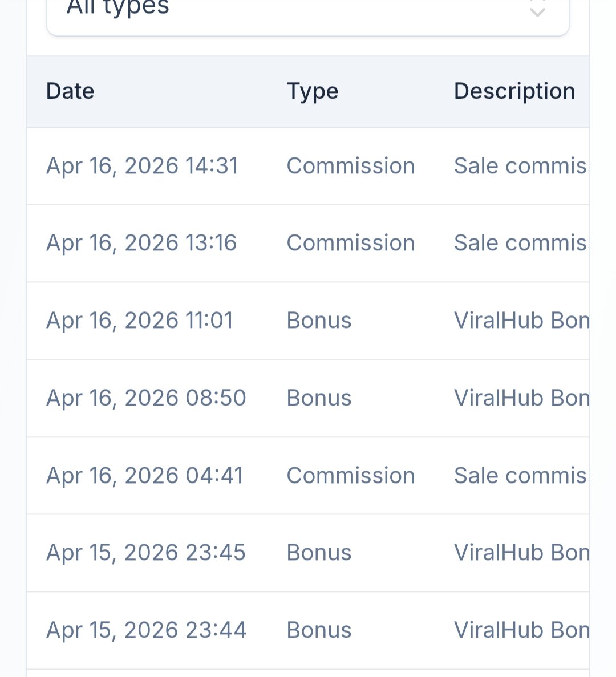Click the Apr 16, 2026 08:50 date cell

click(146, 398)
